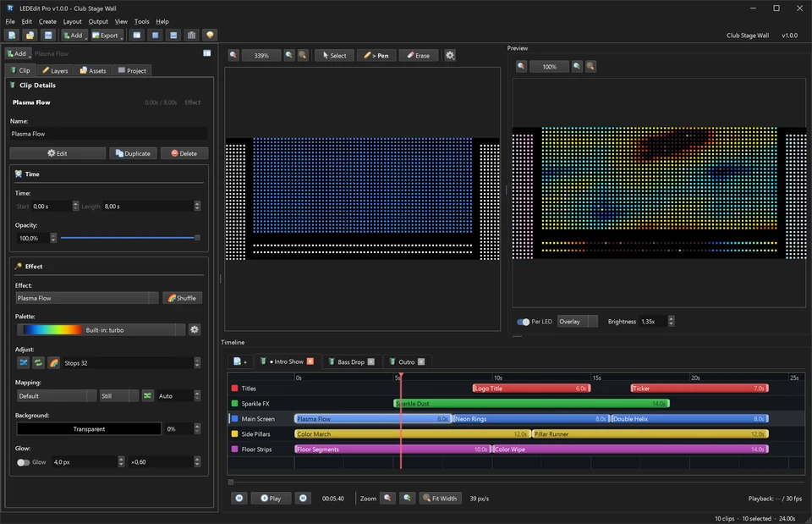Click the Open project folder icon
The image size is (812, 524).
[x=30, y=36]
